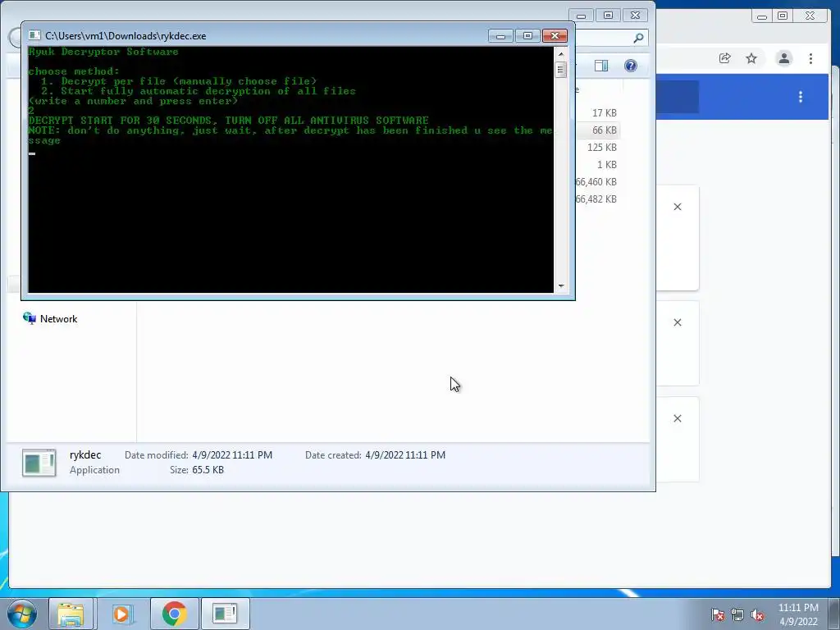This screenshot has width=840, height=630.
Task: Switch to Google Chrome on taskbar
Action: coord(174,614)
